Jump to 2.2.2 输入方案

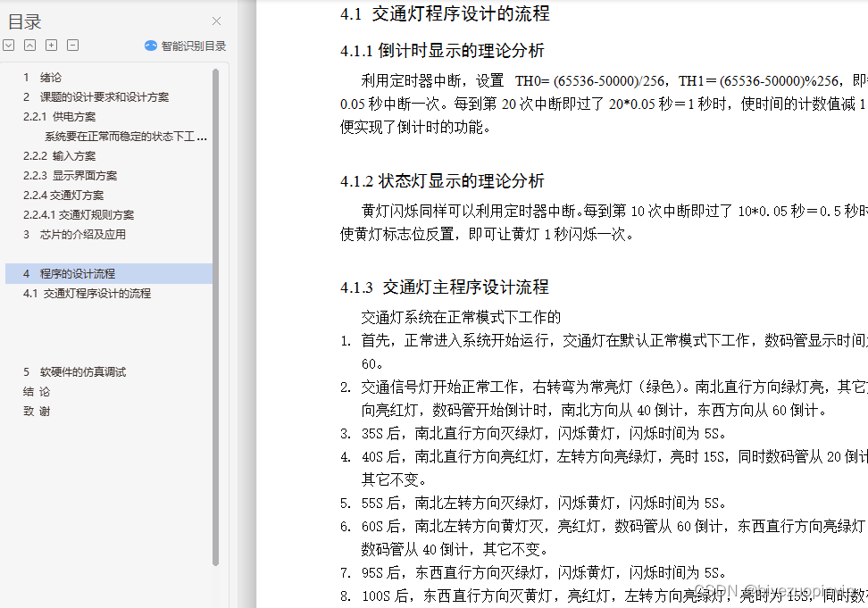coord(59,156)
